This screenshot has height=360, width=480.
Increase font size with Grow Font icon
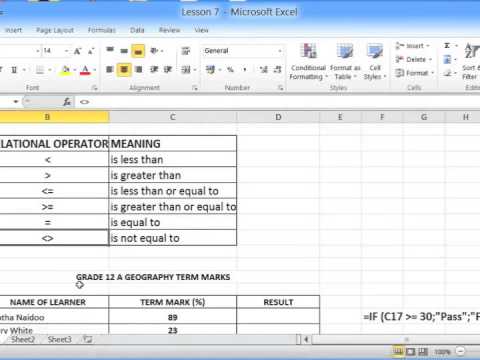click(x=77, y=51)
